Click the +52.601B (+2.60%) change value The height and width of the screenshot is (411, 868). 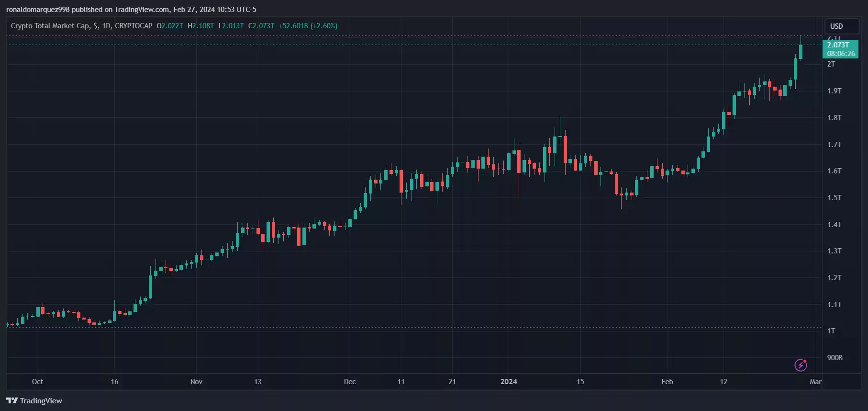click(308, 26)
